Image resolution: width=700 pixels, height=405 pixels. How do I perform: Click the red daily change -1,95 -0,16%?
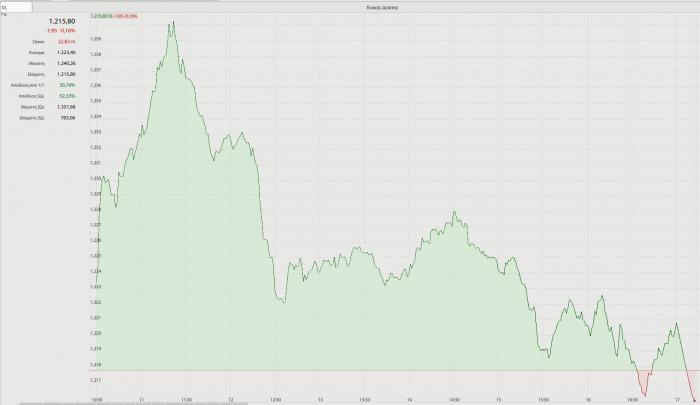click(x=61, y=30)
